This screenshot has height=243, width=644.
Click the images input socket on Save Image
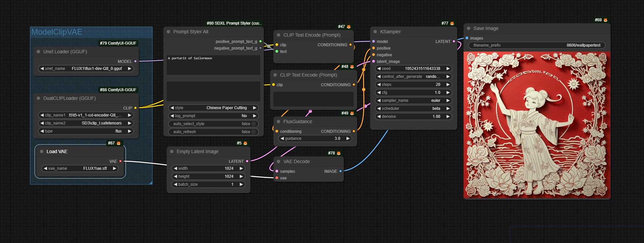[467, 38]
